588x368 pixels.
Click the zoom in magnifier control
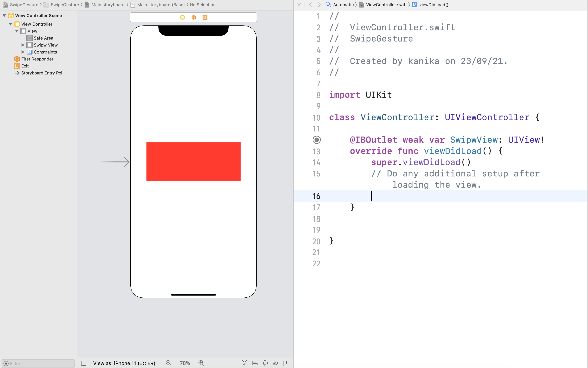(x=201, y=363)
